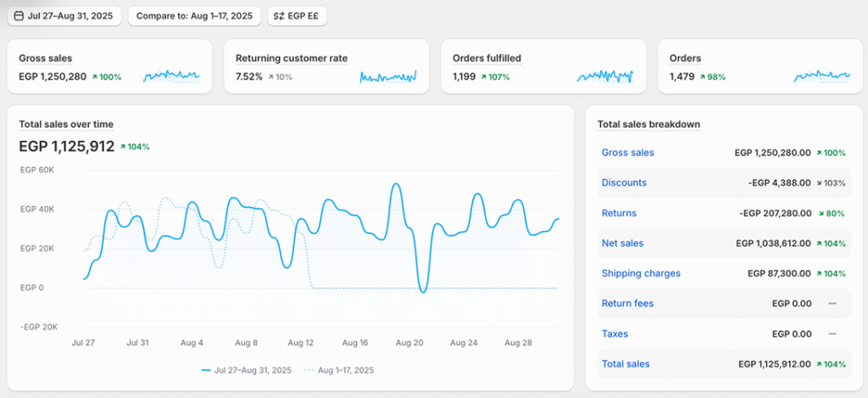Toggle the Jul 27–Aug 31, 2025 legend series

247,370
